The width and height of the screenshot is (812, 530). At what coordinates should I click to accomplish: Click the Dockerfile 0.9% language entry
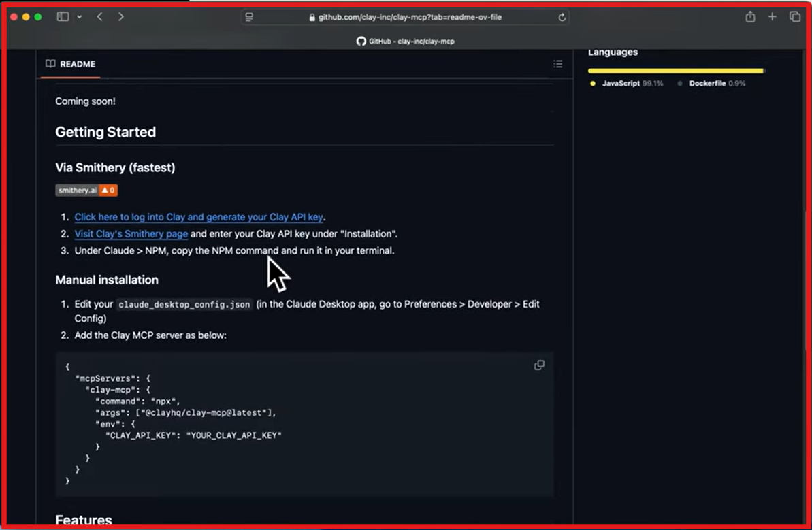711,83
